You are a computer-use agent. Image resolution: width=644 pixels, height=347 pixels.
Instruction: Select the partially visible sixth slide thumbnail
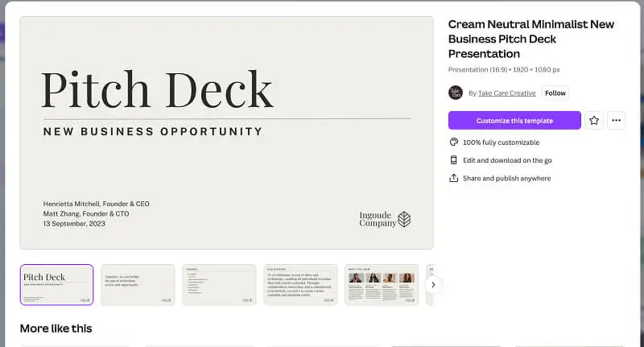[x=430, y=284]
